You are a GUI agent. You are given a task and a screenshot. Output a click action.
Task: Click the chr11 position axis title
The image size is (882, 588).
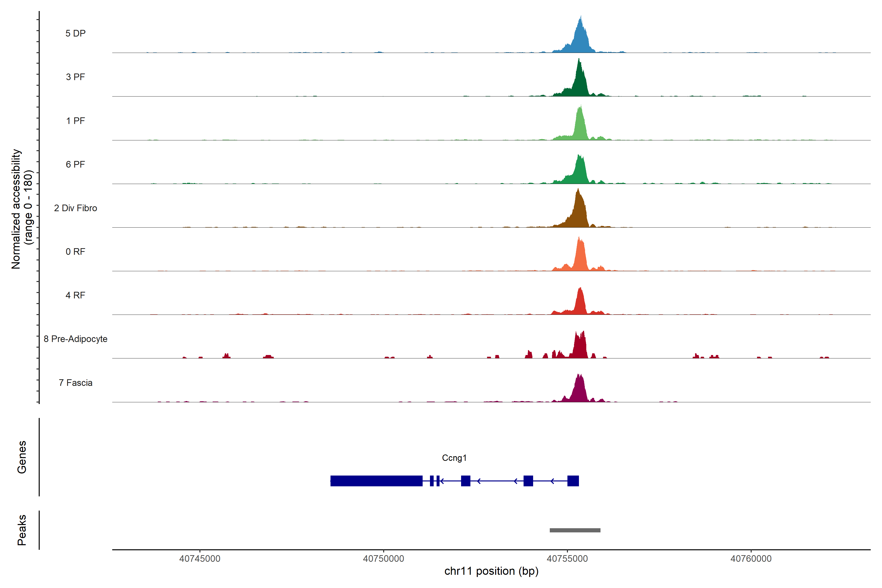tap(491, 571)
